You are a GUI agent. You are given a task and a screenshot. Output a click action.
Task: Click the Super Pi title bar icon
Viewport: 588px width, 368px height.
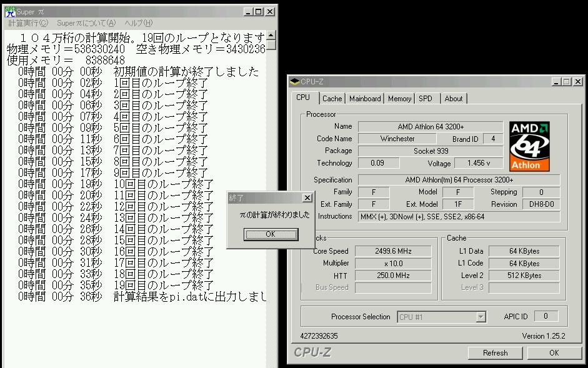10,12
